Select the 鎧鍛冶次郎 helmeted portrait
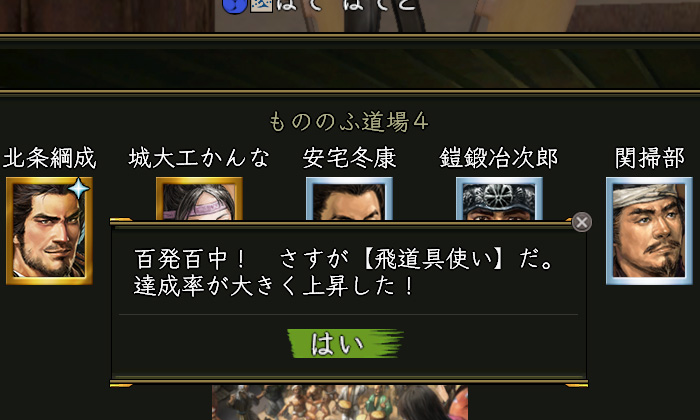This screenshot has width=700, height=420. click(x=499, y=199)
